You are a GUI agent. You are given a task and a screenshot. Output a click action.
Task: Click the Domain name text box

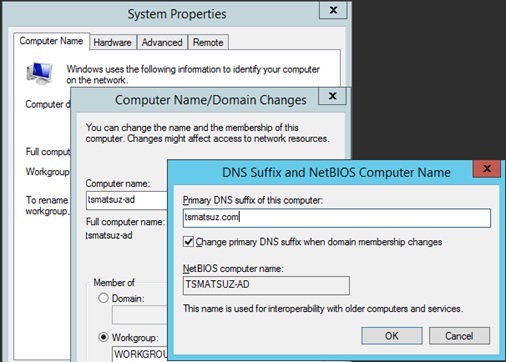(x=140, y=315)
